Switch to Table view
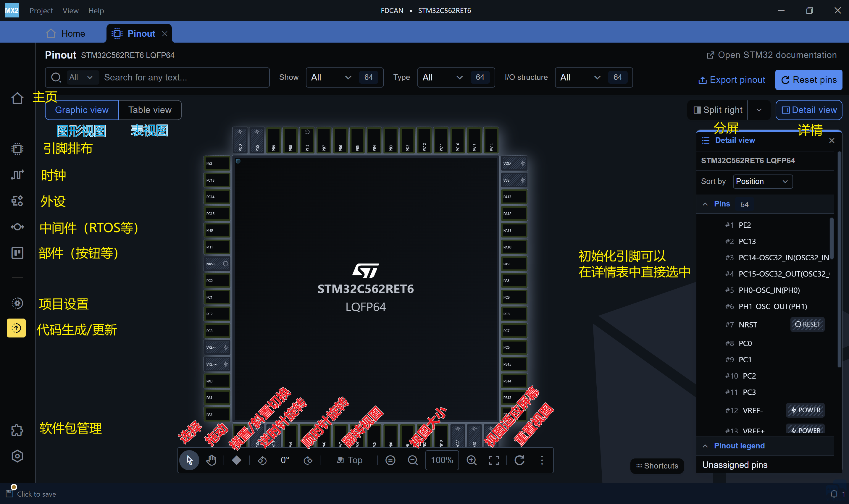Viewport: 849px width, 504px height. point(150,110)
